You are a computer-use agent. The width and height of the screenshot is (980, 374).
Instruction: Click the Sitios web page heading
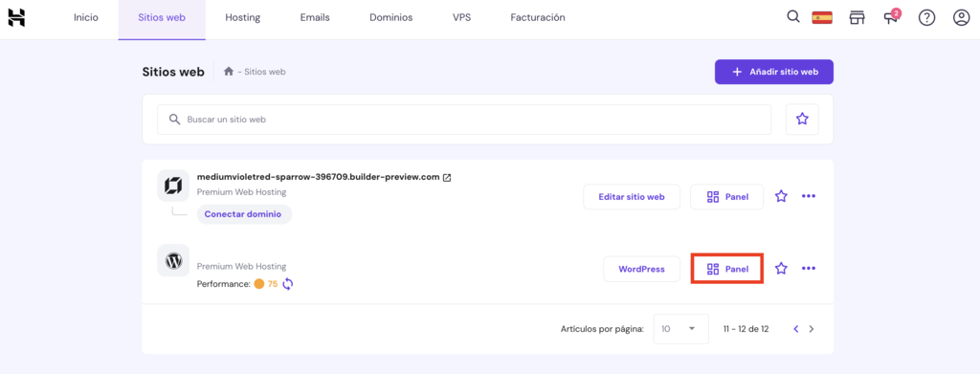[173, 72]
